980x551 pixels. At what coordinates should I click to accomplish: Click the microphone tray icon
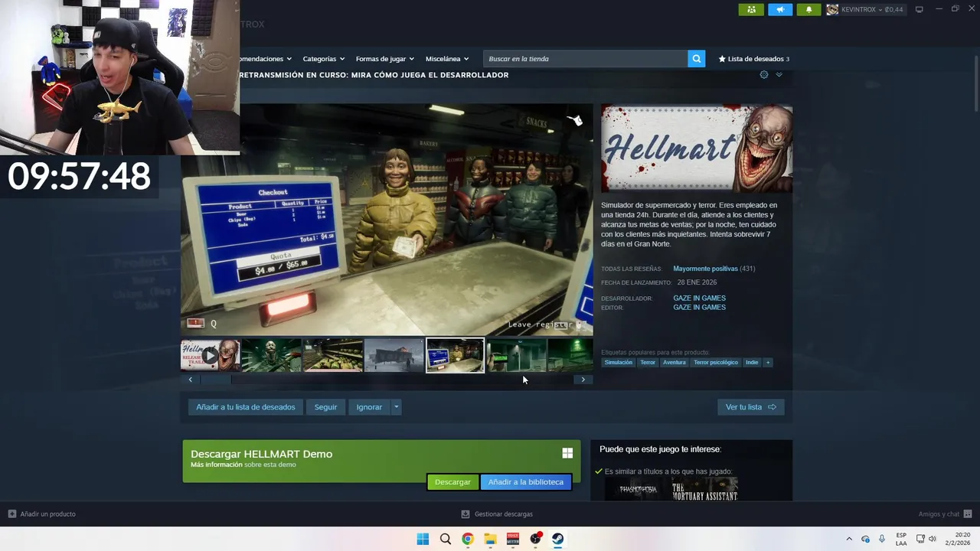882,539
